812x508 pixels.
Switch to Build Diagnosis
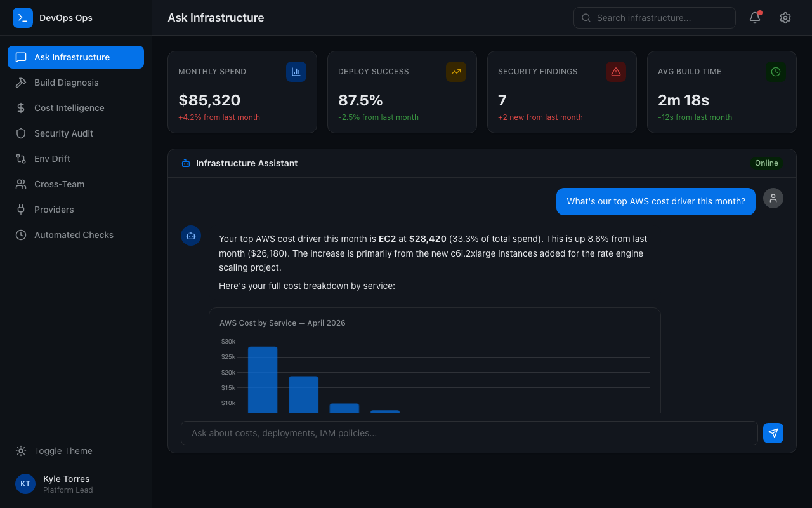coord(66,83)
